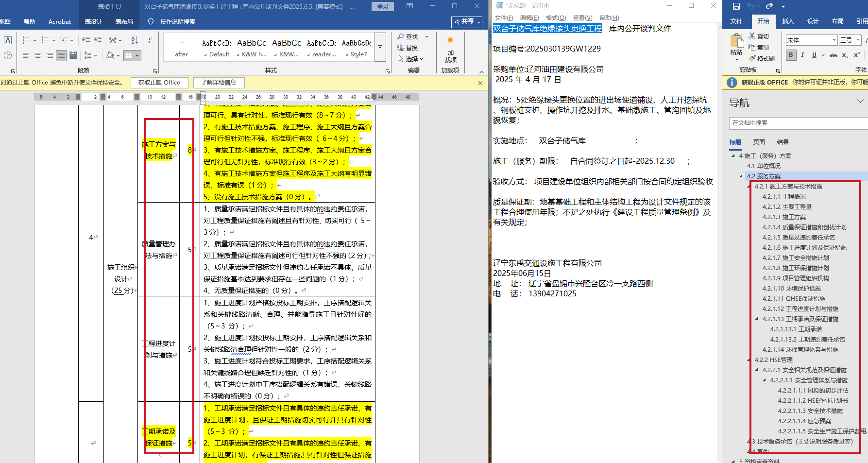Toggle justify alignment in left Word window

pos(61,56)
